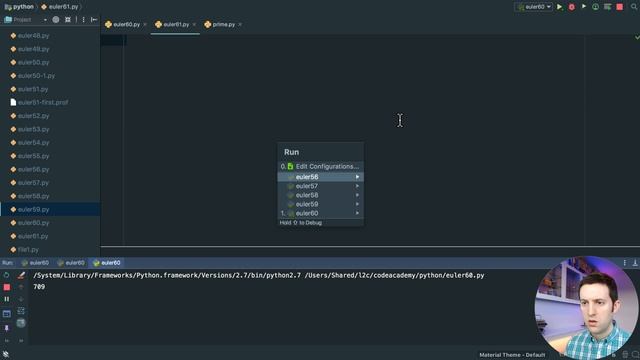Pin the Run tab with the pin icon
Image resolution: width=640 pixels, height=360 pixels.
[x=7, y=328]
